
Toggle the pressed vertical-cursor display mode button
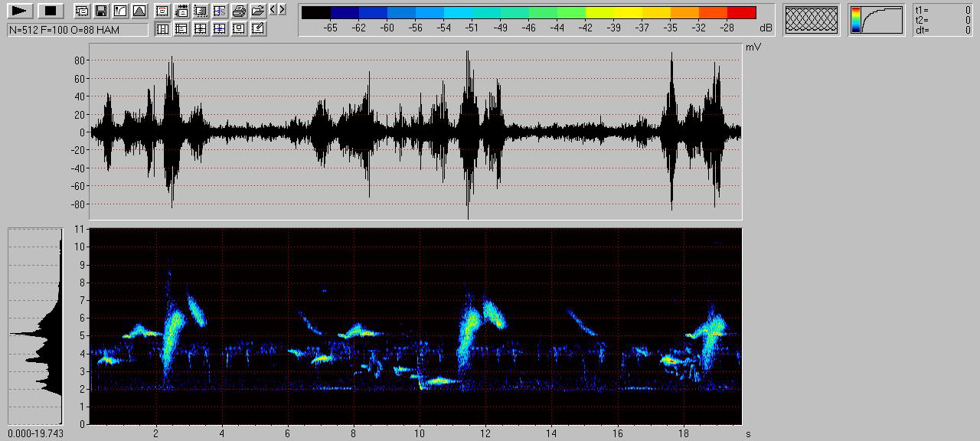tap(162, 29)
